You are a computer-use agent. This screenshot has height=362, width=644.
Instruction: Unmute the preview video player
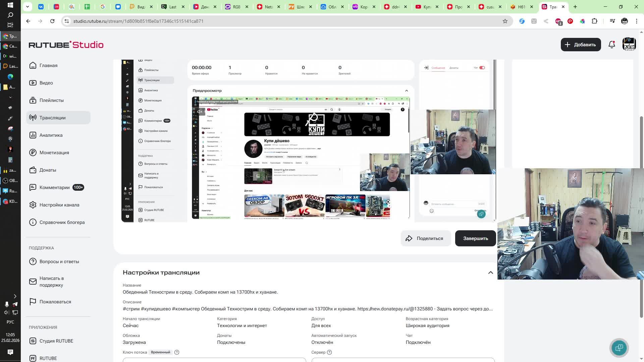coord(200,112)
